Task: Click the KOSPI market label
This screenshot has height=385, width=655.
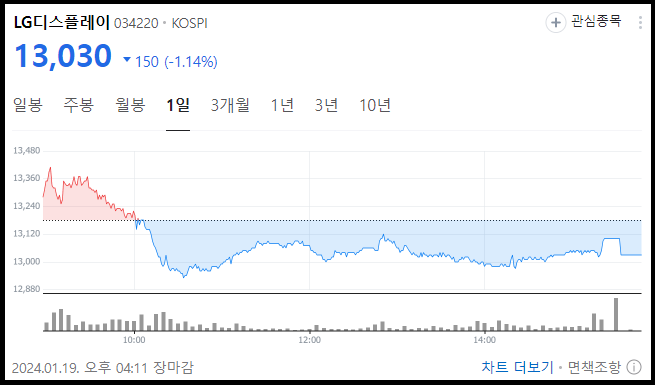Action: [x=190, y=23]
